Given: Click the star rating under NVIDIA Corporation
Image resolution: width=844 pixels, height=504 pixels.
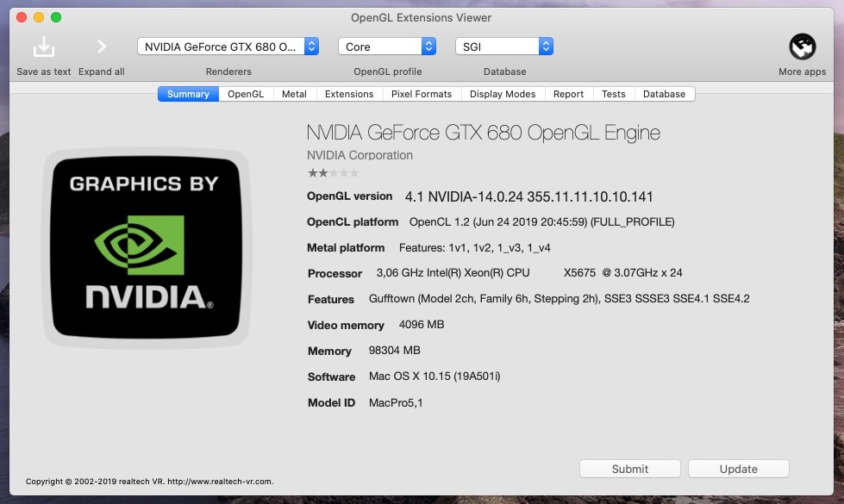Looking at the screenshot, I should tap(333, 173).
